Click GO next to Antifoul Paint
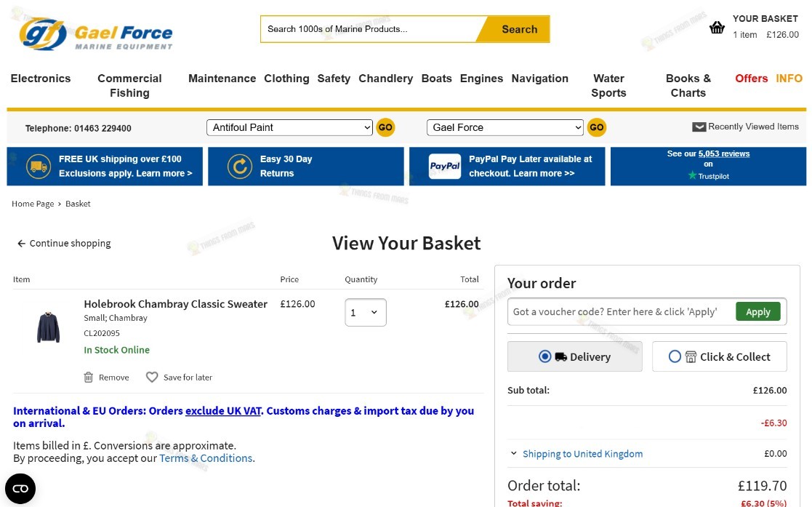The image size is (812, 507). point(385,127)
